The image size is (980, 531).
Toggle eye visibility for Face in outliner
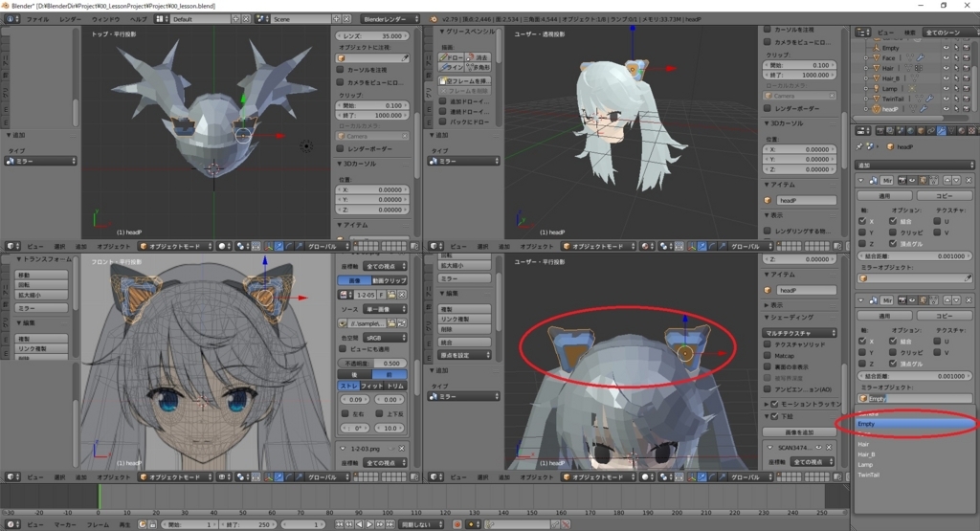point(946,57)
